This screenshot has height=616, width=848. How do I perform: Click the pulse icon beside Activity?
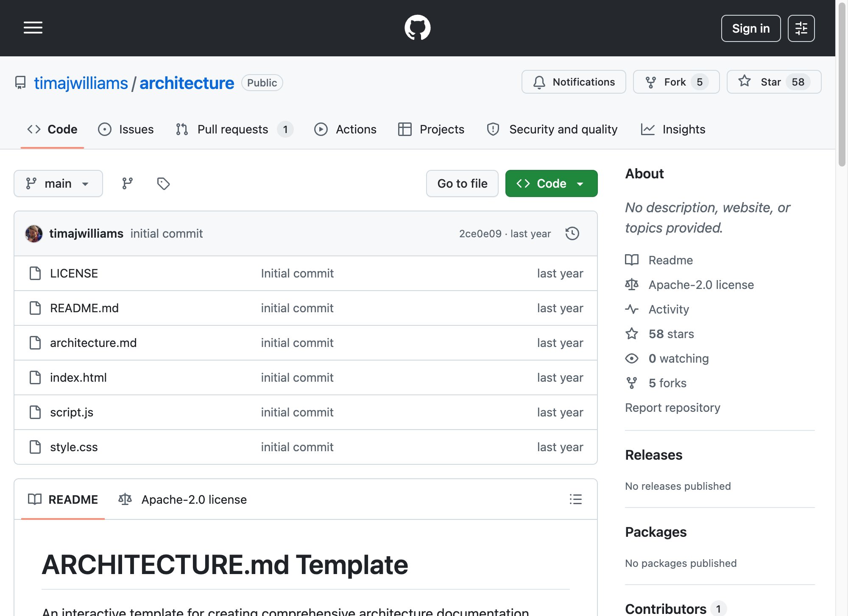pyautogui.click(x=632, y=309)
